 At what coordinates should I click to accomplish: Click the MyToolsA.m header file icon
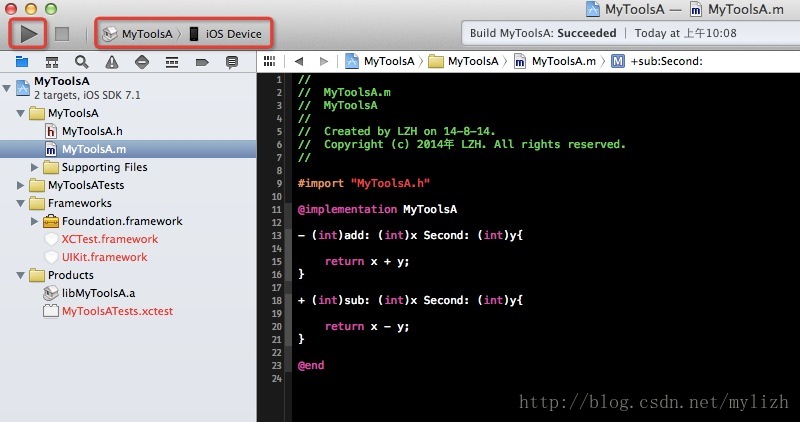pyautogui.click(x=51, y=150)
